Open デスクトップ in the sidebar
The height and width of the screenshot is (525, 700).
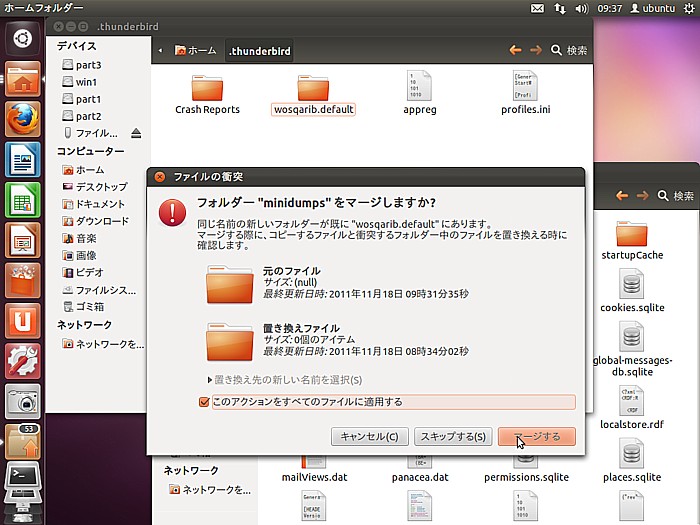point(95,187)
